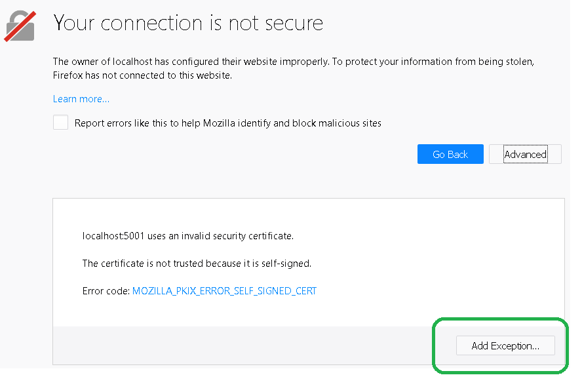Image resolution: width=582 pixels, height=392 pixels.
Task: Click the Add Exception button
Action: pos(505,345)
